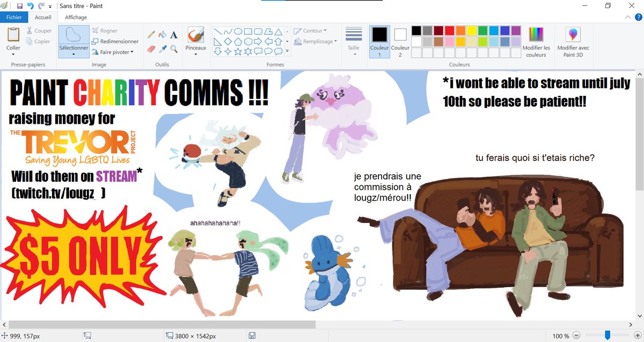Choose the Oval callout shape
The height and width of the screenshot is (342, 644).
[268, 51]
